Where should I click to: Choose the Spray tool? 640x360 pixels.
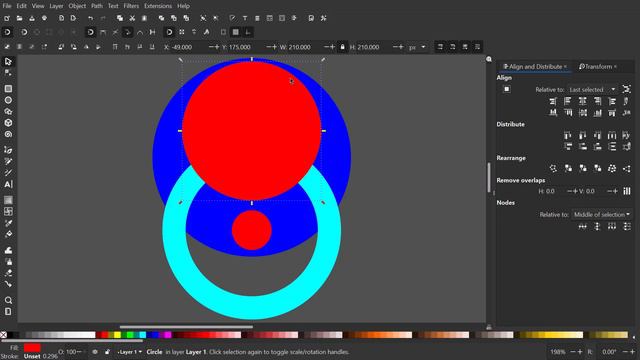[x=8, y=262]
